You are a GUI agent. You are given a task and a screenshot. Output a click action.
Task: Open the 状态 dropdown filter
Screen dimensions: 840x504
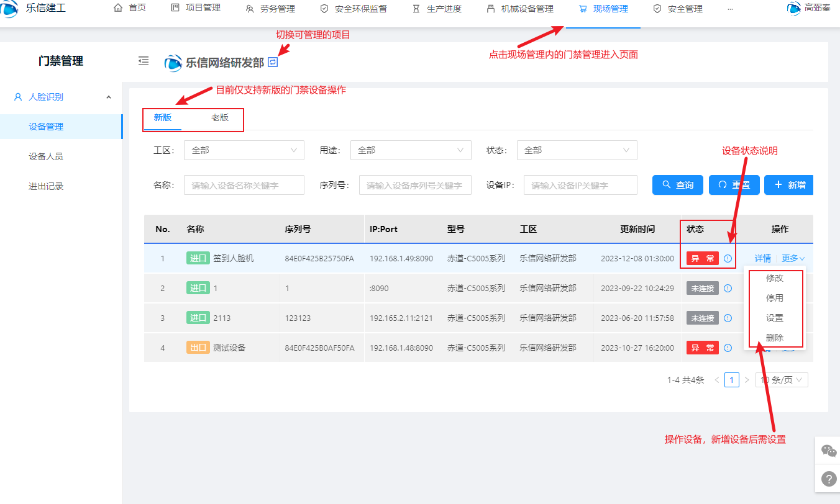tap(577, 150)
